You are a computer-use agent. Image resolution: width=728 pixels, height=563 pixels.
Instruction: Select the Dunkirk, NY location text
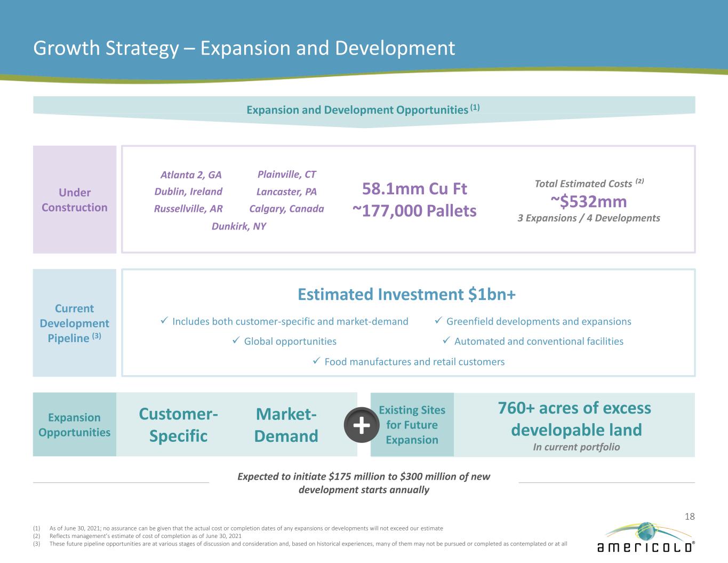[x=238, y=226]
